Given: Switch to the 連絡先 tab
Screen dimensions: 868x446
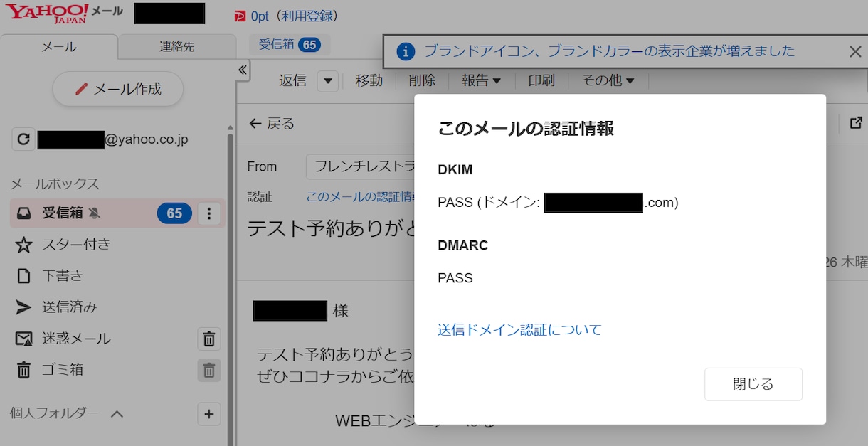Looking at the screenshot, I should pos(177,47).
